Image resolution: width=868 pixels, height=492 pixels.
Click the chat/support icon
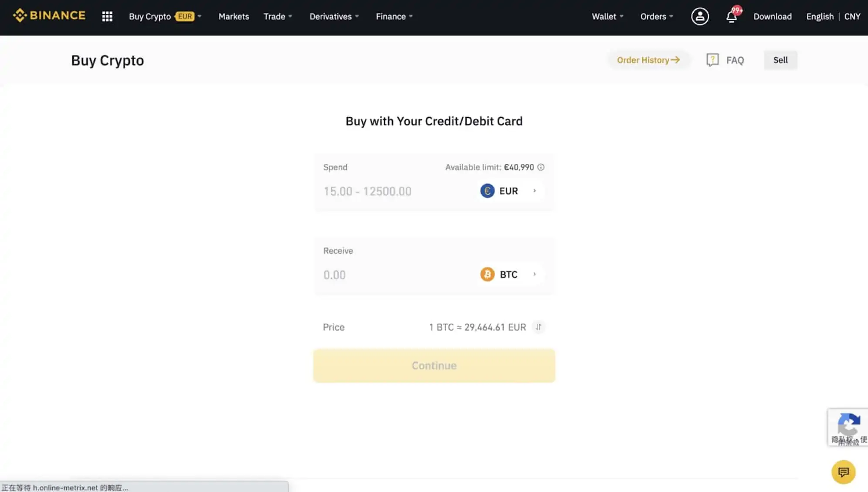pyautogui.click(x=844, y=472)
